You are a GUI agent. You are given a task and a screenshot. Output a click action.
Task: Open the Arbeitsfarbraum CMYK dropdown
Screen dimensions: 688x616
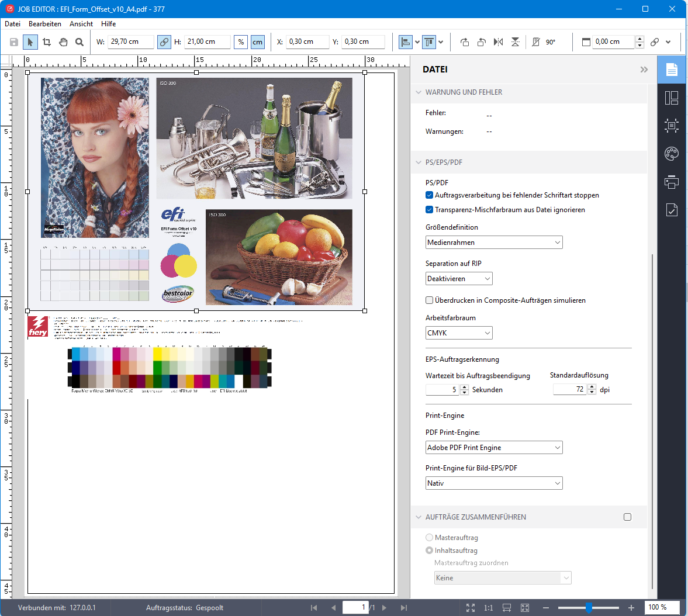click(x=459, y=333)
